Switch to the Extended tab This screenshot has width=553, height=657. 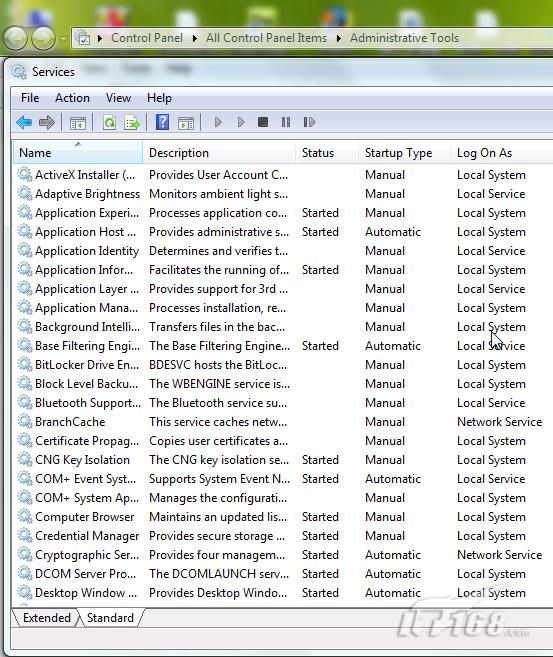[47, 618]
